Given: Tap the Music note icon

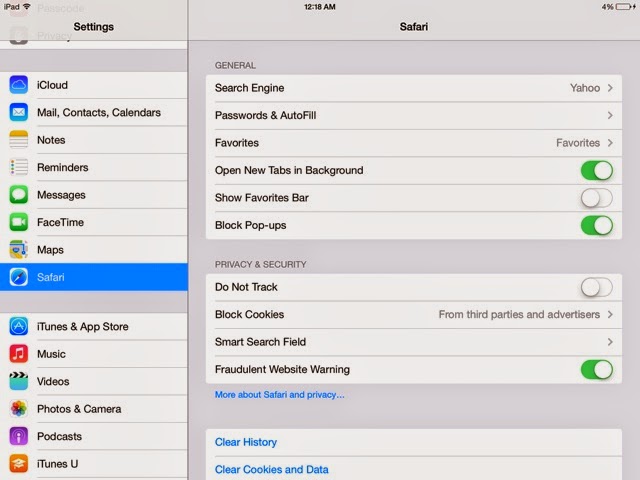Looking at the screenshot, I should click(x=19, y=354).
